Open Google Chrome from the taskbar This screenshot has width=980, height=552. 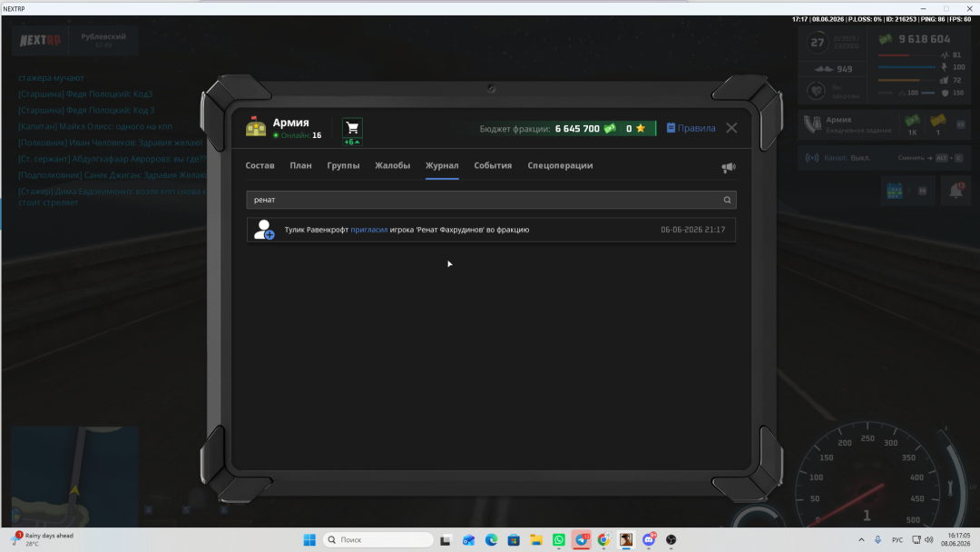click(x=603, y=540)
